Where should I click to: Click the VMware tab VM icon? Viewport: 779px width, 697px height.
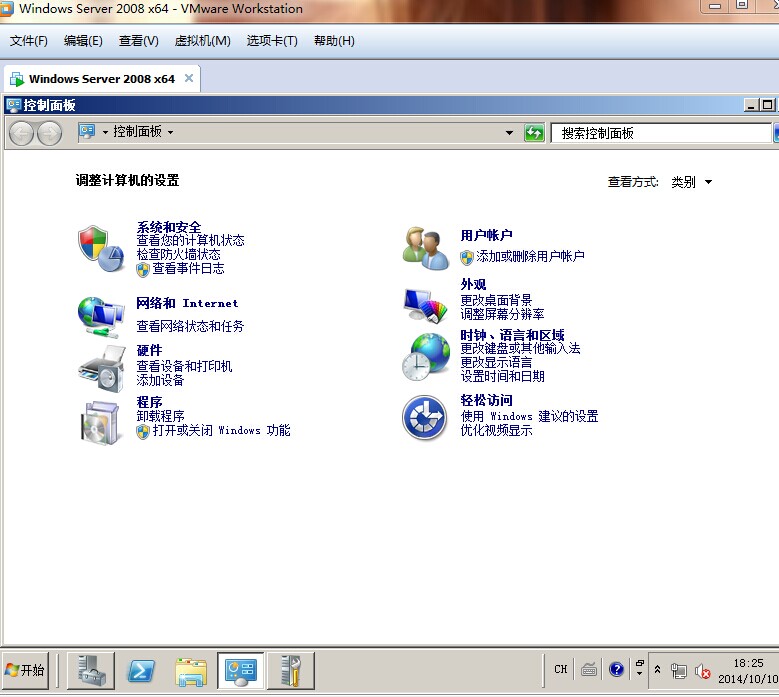click(17, 79)
